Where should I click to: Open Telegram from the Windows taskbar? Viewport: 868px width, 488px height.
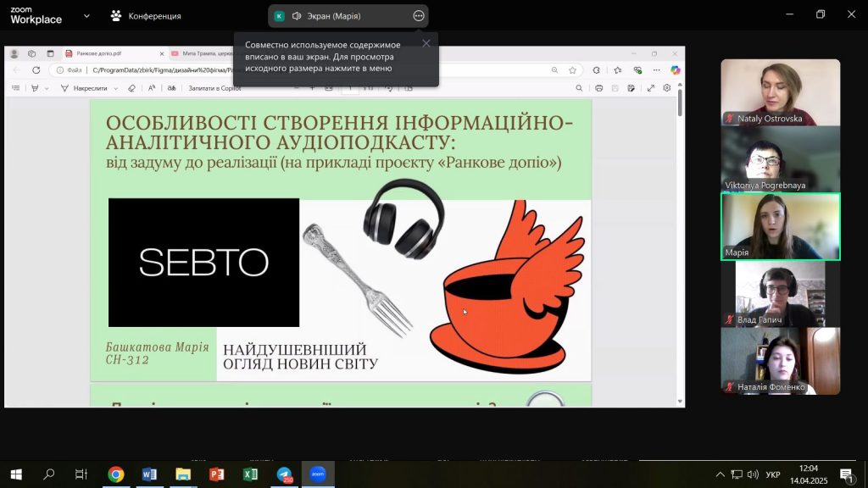tap(286, 474)
